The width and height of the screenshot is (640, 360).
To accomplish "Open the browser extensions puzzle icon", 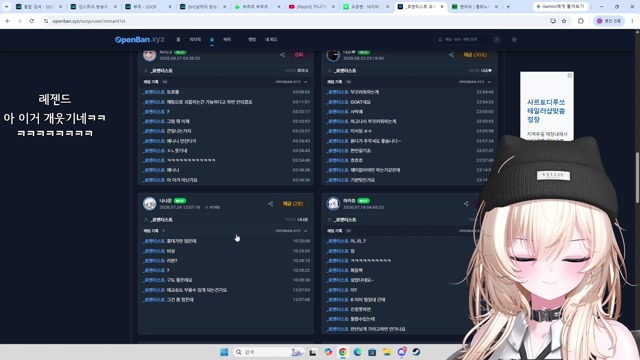I will tap(580, 21).
